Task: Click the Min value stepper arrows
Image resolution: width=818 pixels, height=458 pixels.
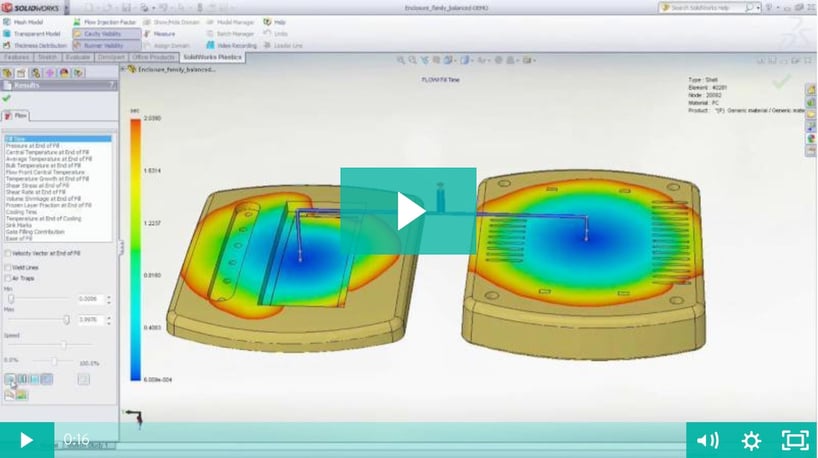Action: [109, 299]
